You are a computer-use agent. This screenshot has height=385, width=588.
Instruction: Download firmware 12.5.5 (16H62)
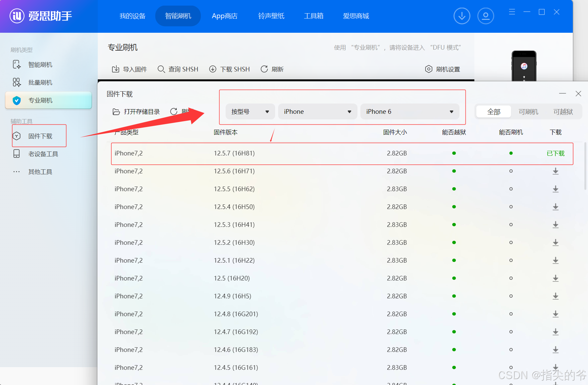click(556, 189)
